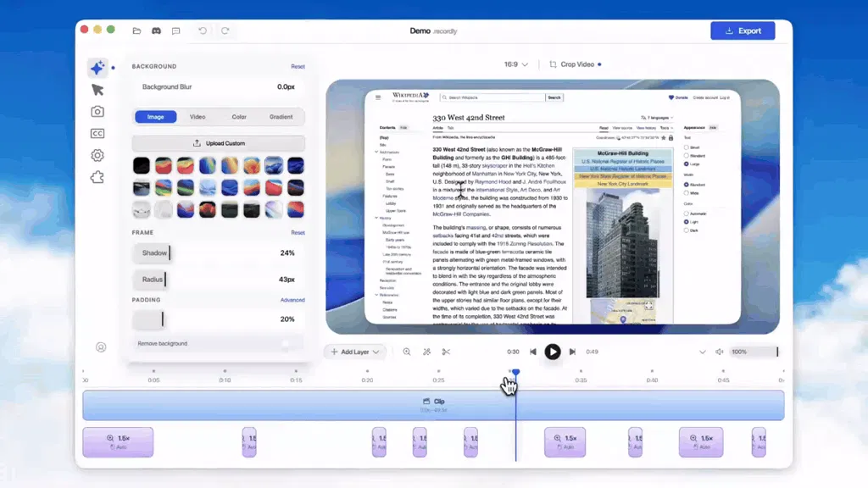Adjust the 100% volume slider

pyautogui.click(x=754, y=352)
